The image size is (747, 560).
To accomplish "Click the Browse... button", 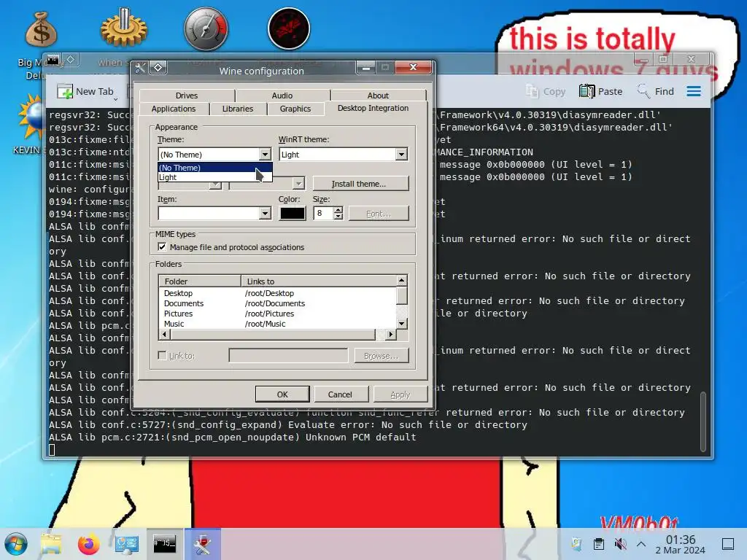I will tap(381, 356).
